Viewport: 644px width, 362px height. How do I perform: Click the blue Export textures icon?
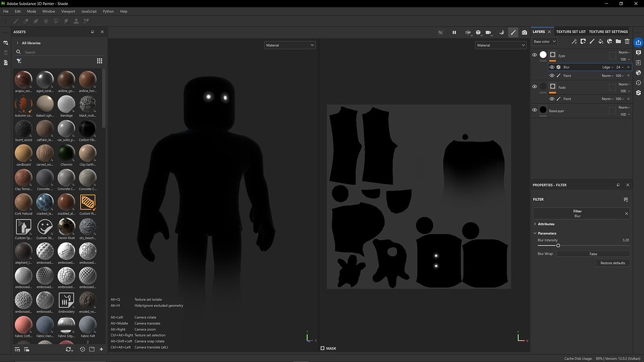pos(638,42)
